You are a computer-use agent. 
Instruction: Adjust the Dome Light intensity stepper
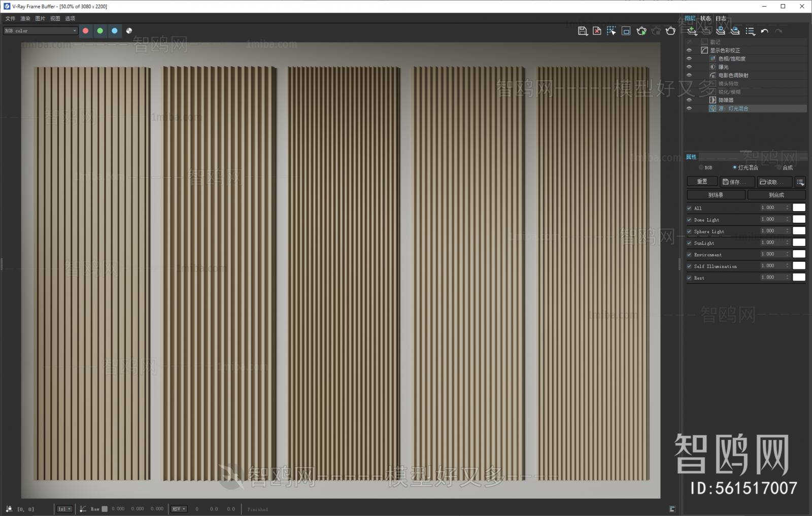coord(787,219)
